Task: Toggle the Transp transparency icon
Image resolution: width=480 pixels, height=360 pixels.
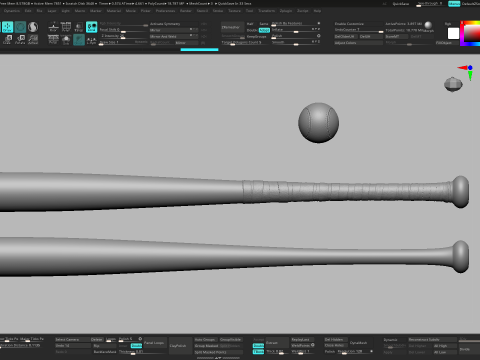Action: coord(79,27)
